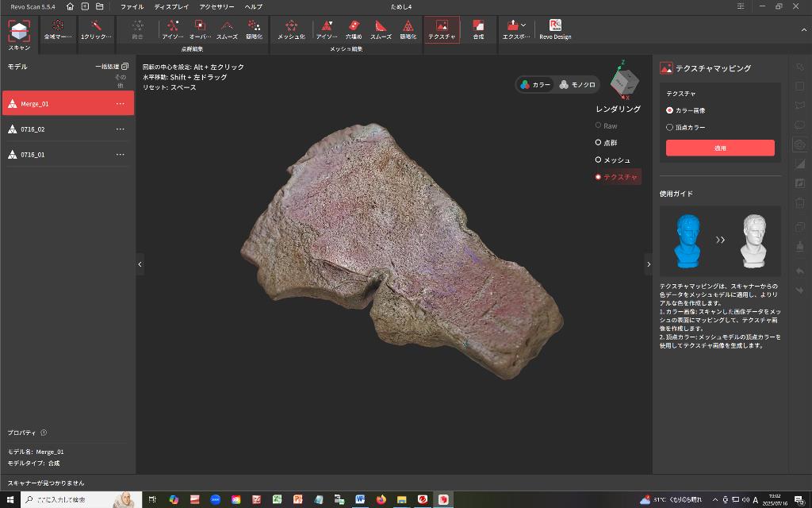Image resolution: width=812 pixels, height=508 pixels.
Task: Open the weather widget on taskbar
Action: point(671,500)
